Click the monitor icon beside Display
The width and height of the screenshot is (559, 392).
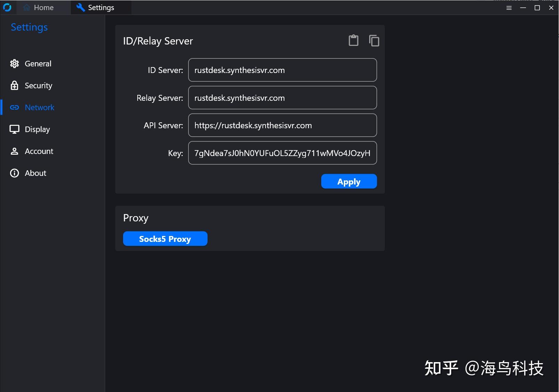[x=14, y=129]
